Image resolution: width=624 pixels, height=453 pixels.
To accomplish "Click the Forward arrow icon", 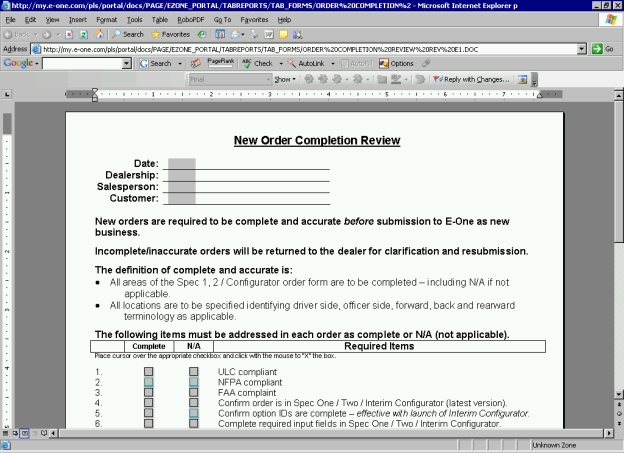I will coord(46,35).
